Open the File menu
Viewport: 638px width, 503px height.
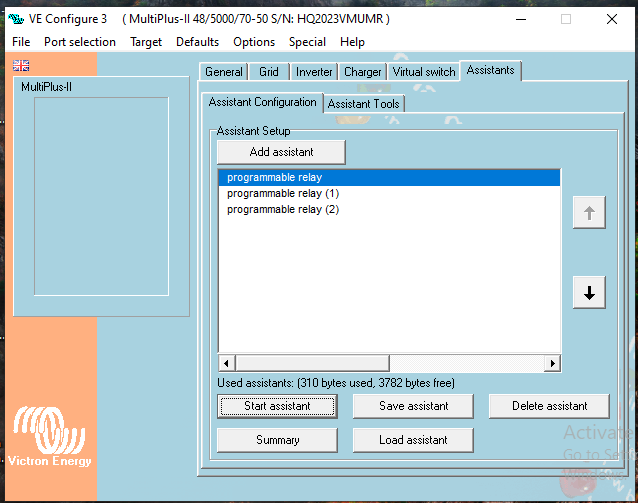[x=21, y=42]
